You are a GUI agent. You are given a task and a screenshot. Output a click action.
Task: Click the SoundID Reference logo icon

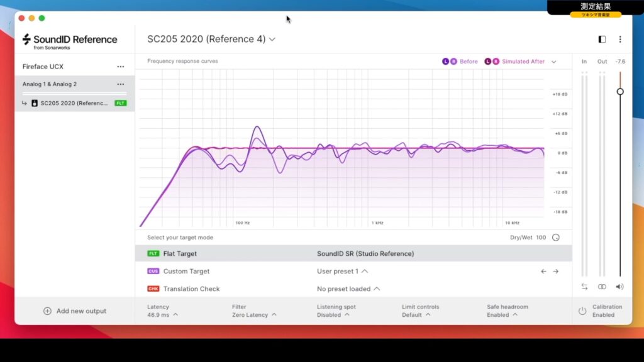[x=26, y=40]
